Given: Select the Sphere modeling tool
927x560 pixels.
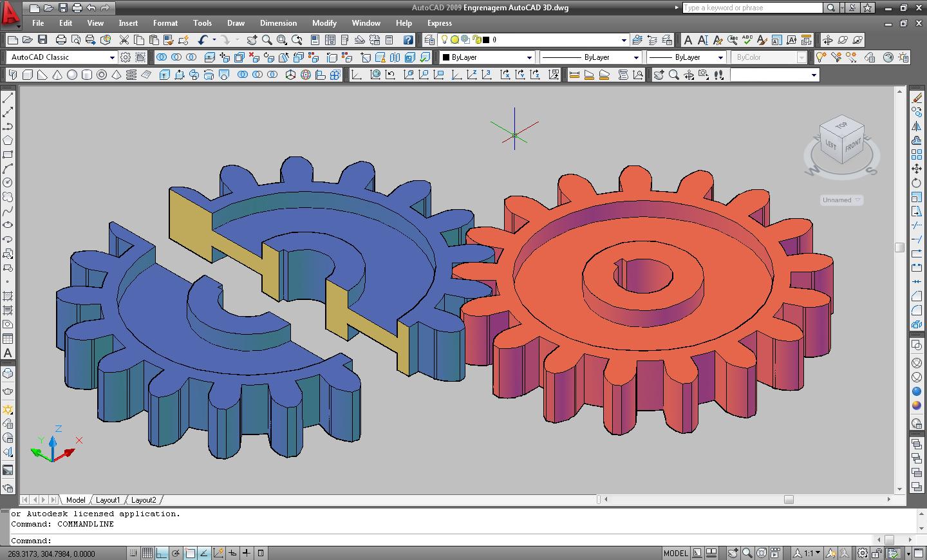Looking at the screenshot, I should coord(71,74).
